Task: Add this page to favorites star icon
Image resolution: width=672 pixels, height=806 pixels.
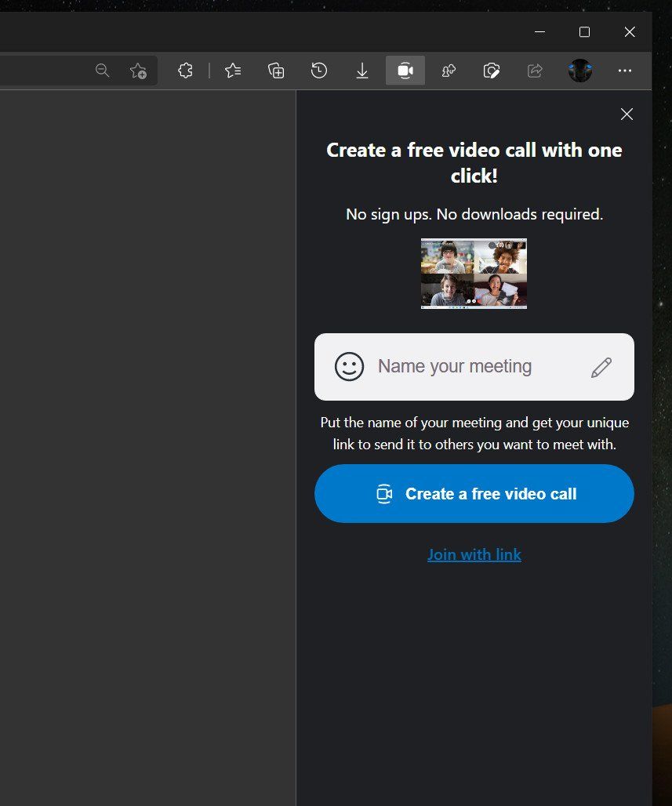Action: 138,71
